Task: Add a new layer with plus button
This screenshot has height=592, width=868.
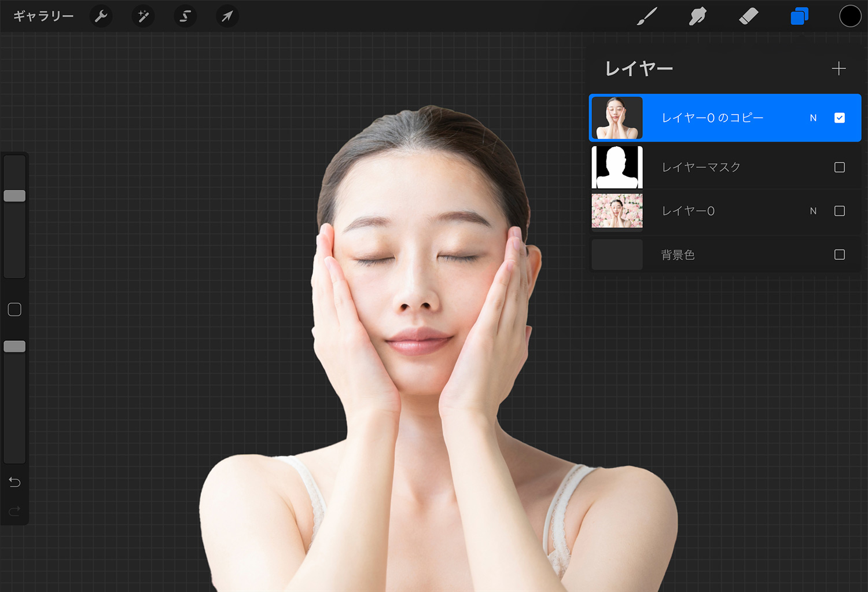Action: click(x=838, y=69)
